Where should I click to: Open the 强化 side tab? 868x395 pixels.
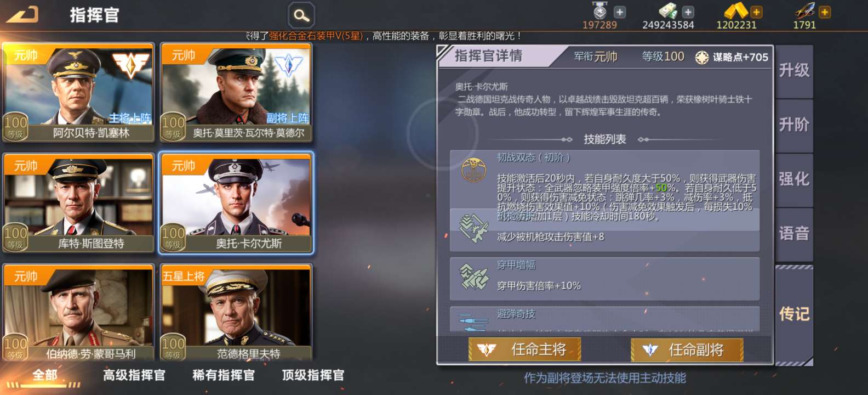tap(794, 179)
